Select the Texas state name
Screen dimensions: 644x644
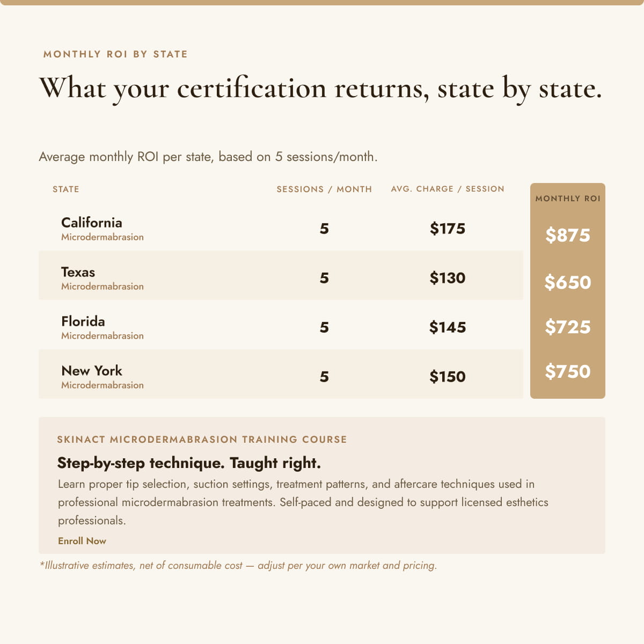tap(78, 272)
